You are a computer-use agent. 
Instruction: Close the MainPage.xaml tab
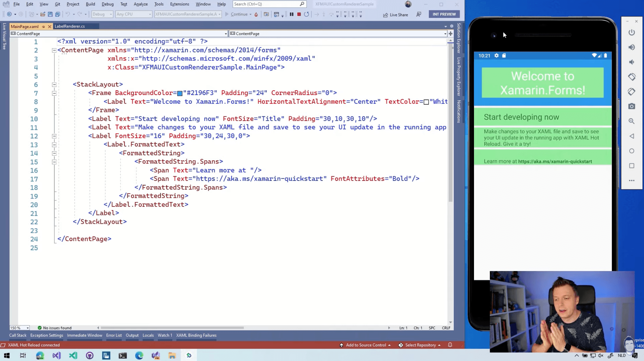point(49,27)
